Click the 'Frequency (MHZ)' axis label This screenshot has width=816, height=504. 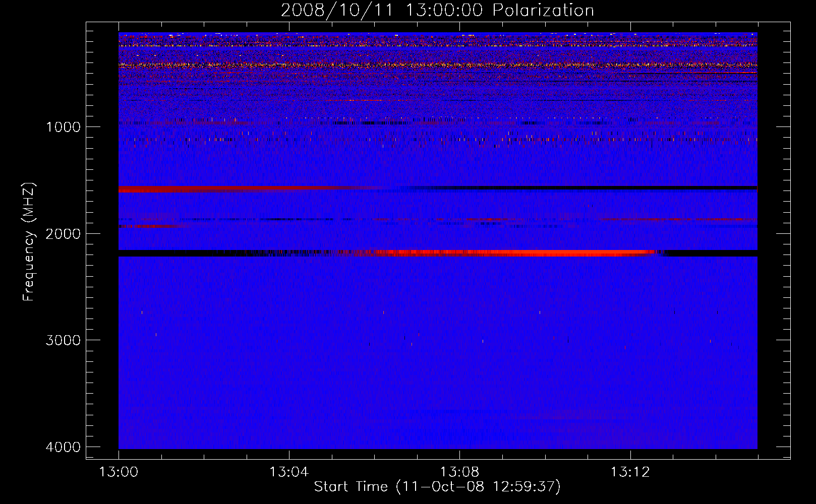coord(29,242)
